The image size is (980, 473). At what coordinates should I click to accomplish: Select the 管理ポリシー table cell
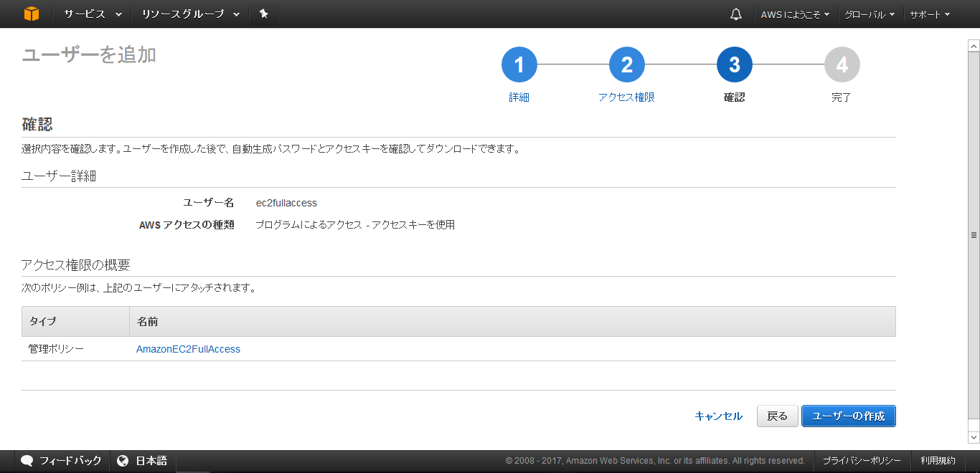tap(56, 349)
